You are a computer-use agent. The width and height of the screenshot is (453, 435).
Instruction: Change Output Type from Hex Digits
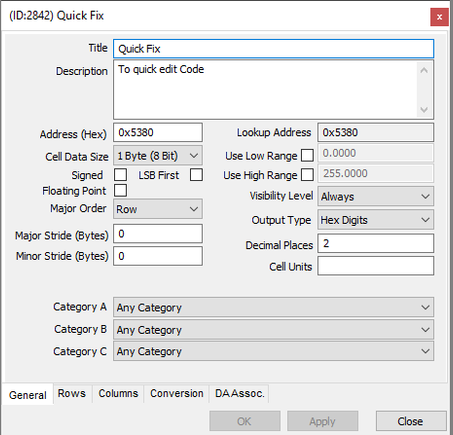376,220
